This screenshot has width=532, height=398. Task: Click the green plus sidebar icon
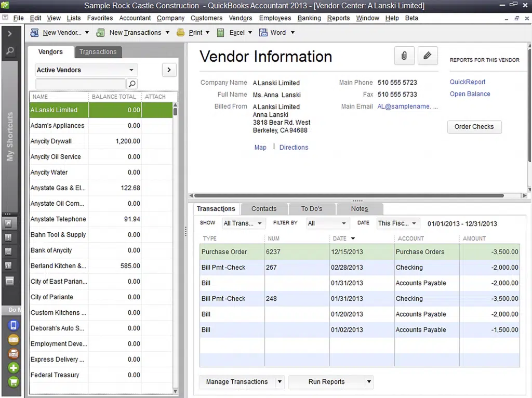click(x=14, y=368)
